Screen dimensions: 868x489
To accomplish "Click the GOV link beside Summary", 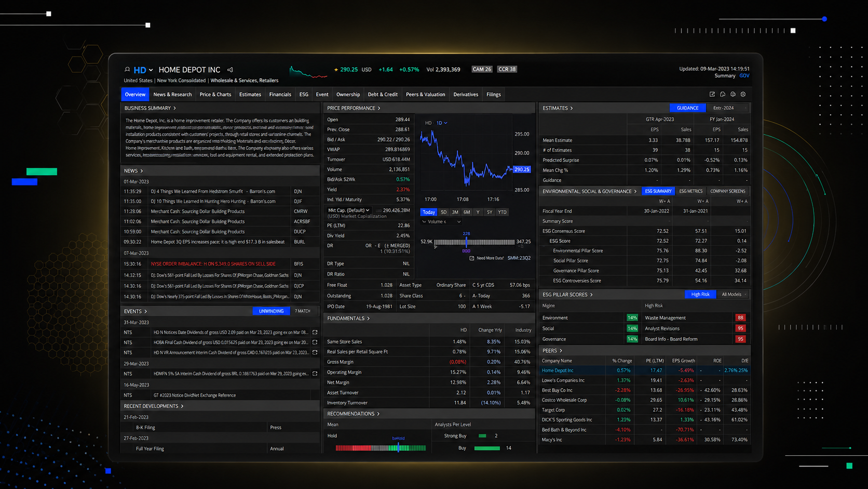I will click(744, 76).
